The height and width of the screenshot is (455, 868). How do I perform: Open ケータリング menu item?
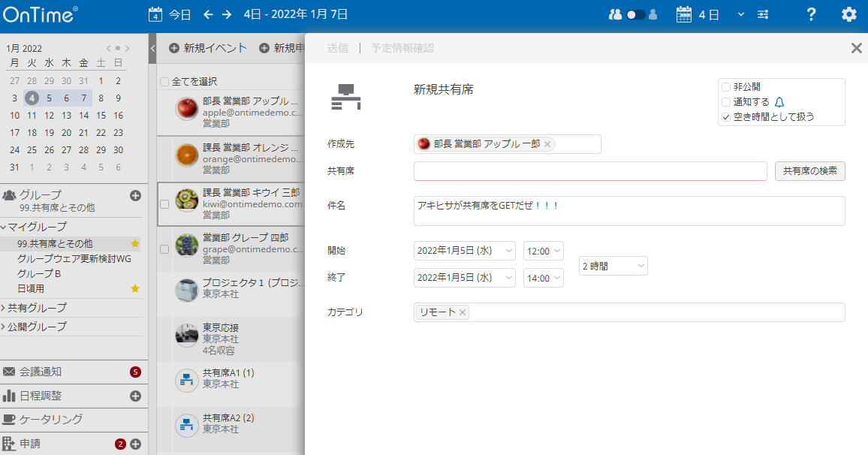(50, 419)
